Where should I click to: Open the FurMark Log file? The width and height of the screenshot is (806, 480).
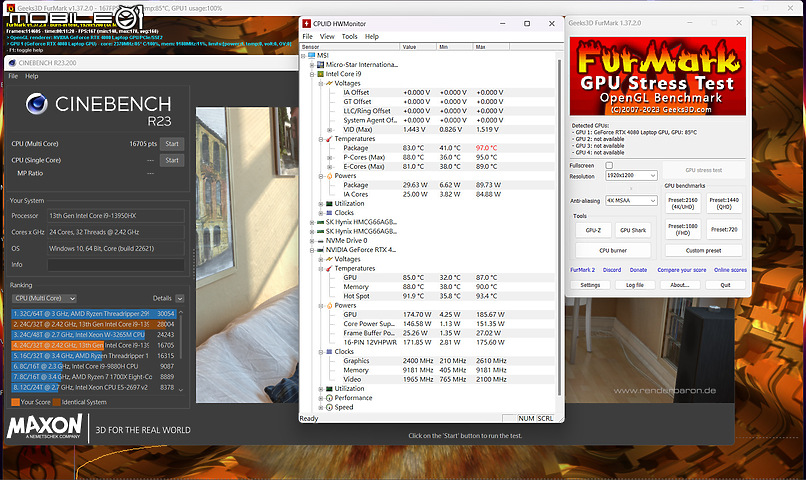tap(635, 285)
